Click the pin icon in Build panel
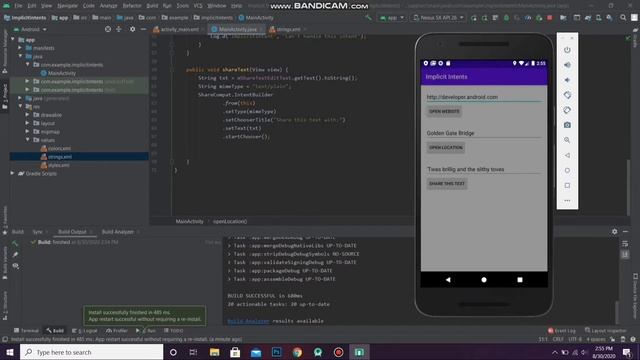 (16, 255)
